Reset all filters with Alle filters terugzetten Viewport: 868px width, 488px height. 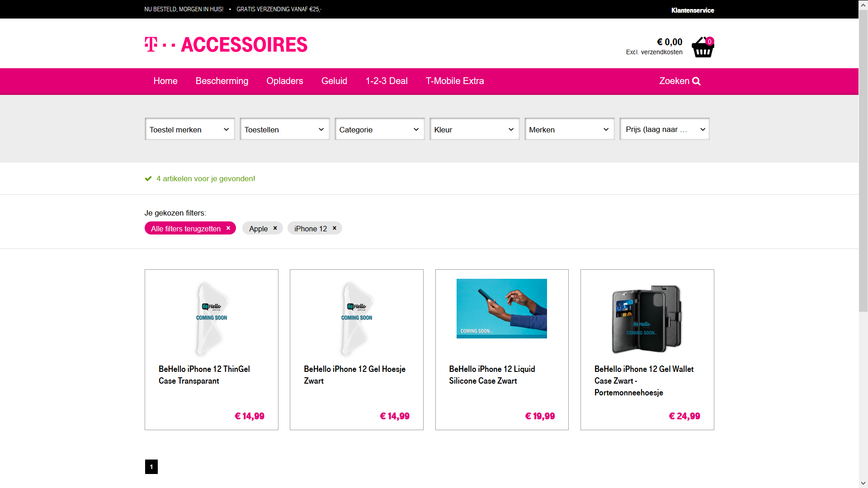(x=190, y=229)
